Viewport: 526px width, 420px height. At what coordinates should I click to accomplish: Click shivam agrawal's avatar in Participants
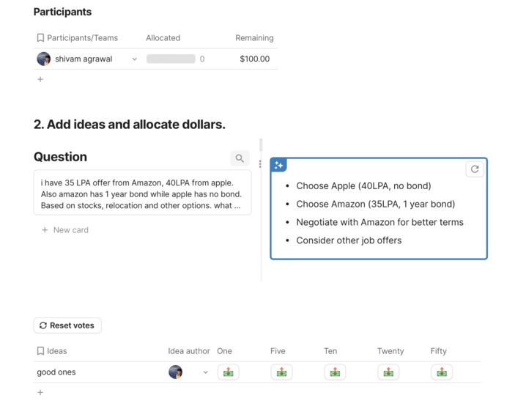44,59
